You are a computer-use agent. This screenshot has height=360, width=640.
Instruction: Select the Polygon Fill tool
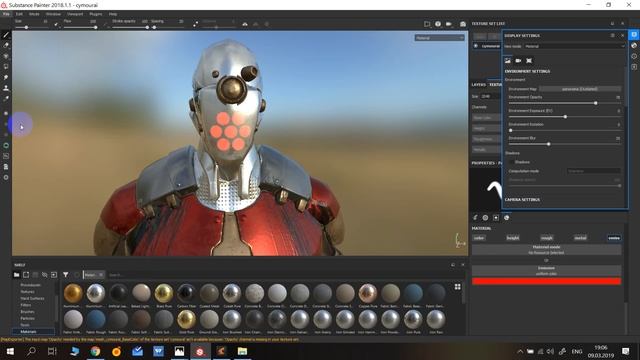pos(6,67)
